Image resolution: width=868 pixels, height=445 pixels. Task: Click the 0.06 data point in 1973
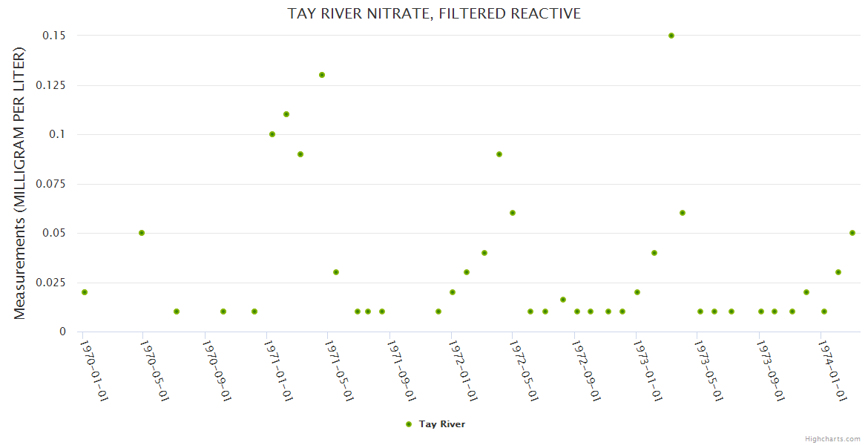coord(683,213)
